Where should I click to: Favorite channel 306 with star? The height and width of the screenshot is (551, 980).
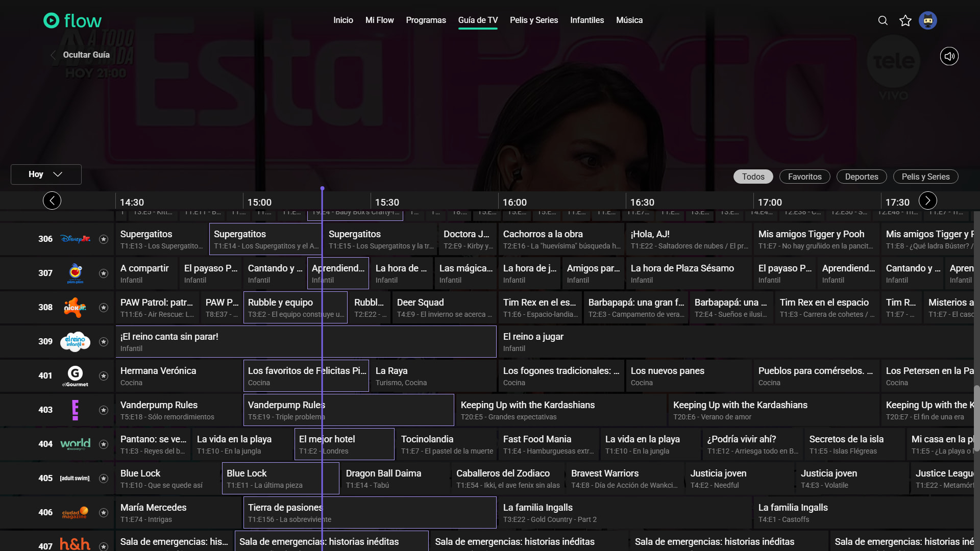[104, 239]
